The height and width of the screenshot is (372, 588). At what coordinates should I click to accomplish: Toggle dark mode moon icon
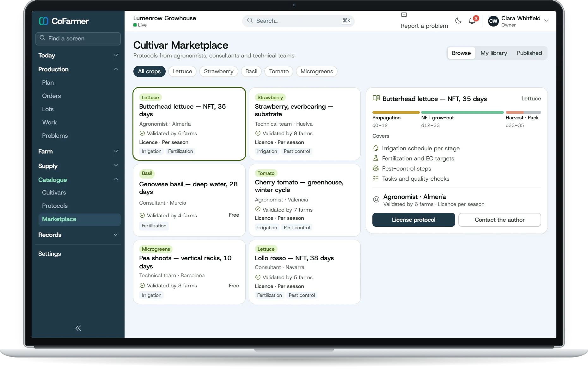tap(458, 21)
